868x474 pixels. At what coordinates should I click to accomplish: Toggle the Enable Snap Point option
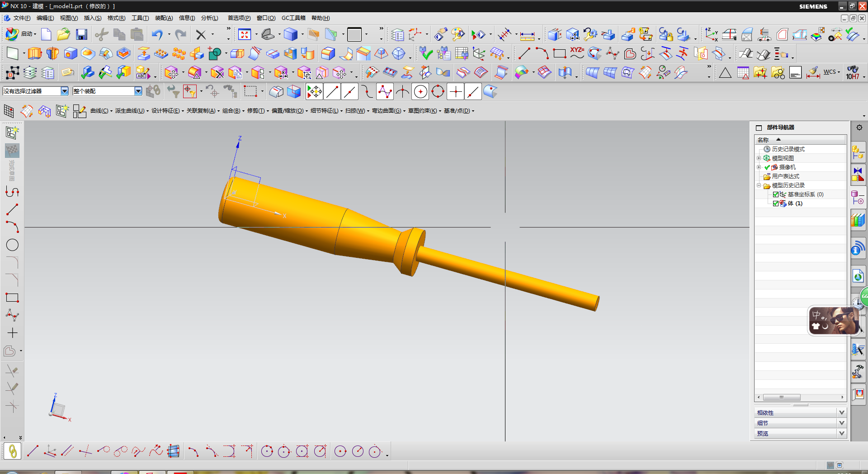(x=315, y=92)
